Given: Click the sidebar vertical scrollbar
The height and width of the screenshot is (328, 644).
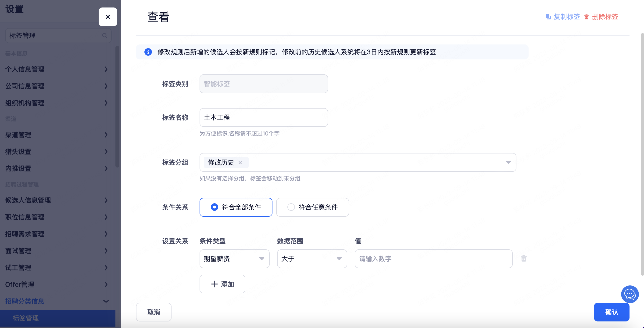Looking at the screenshot, I should click(x=117, y=106).
